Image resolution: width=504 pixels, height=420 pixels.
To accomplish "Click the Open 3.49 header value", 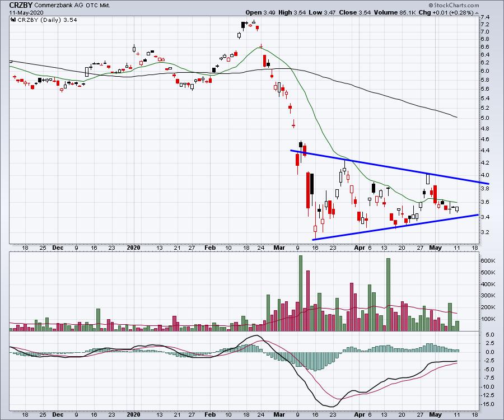I will pyautogui.click(x=259, y=12).
